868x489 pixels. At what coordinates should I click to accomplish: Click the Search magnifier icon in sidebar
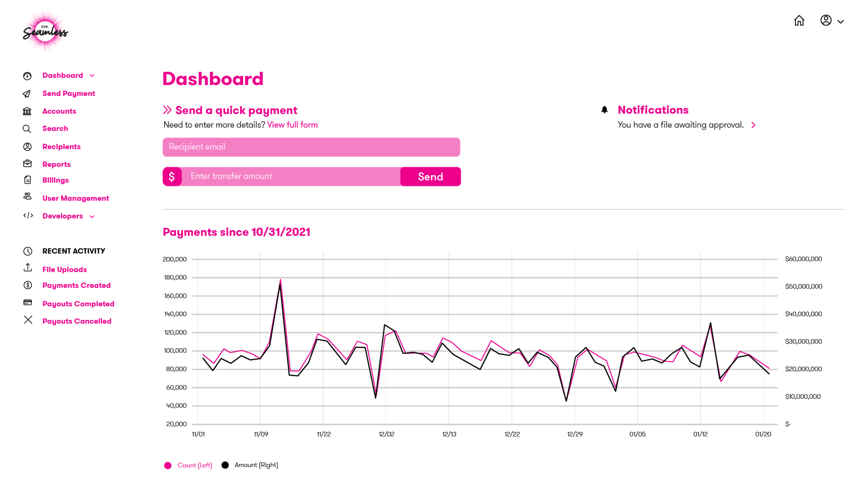click(x=27, y=129)
